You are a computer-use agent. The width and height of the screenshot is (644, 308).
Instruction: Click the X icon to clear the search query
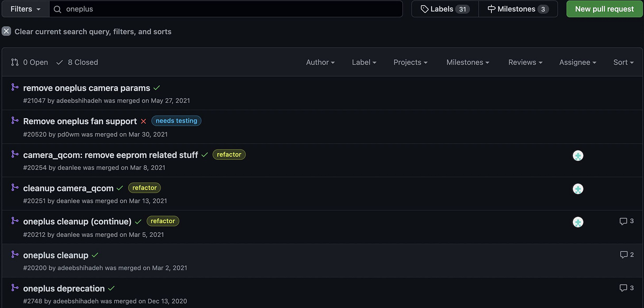tap(6, 31)
